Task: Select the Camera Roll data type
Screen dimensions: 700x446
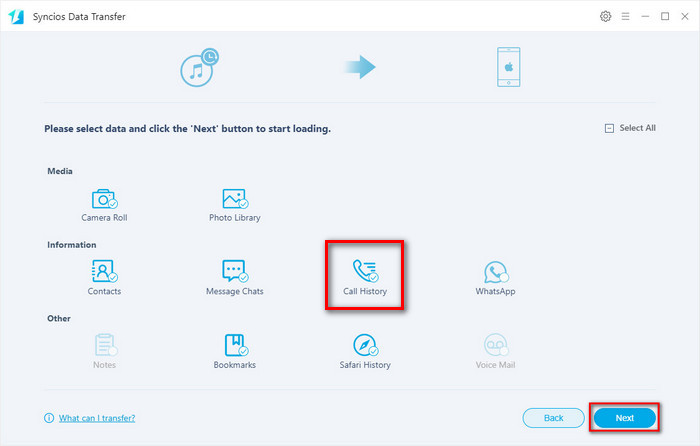Action: point(104,205)
